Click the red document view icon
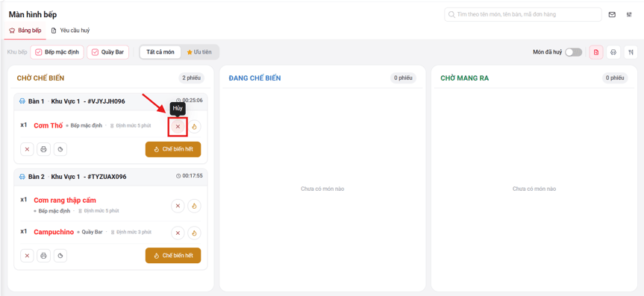This screenshot has width=644, height=296. click(x=596, y=52)
